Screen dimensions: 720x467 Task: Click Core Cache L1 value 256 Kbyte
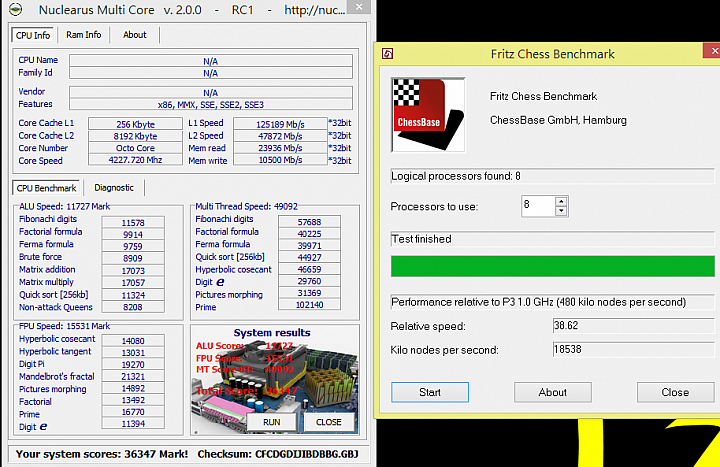[x=135, y=124]
